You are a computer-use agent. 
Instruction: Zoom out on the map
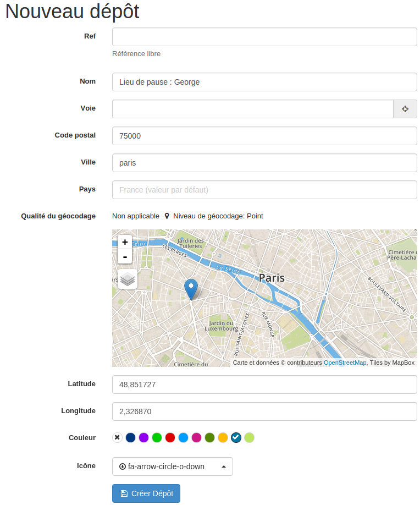(x=125, y=256)
